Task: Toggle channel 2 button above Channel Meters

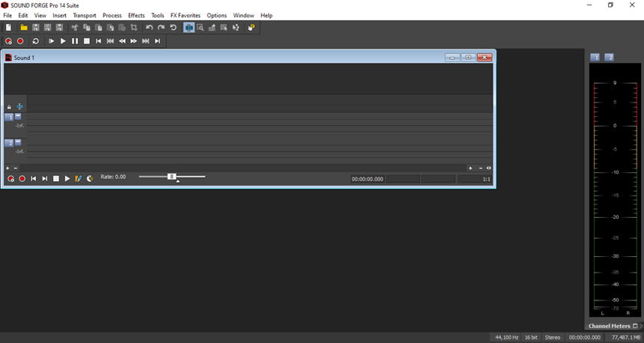Action: 609,58
